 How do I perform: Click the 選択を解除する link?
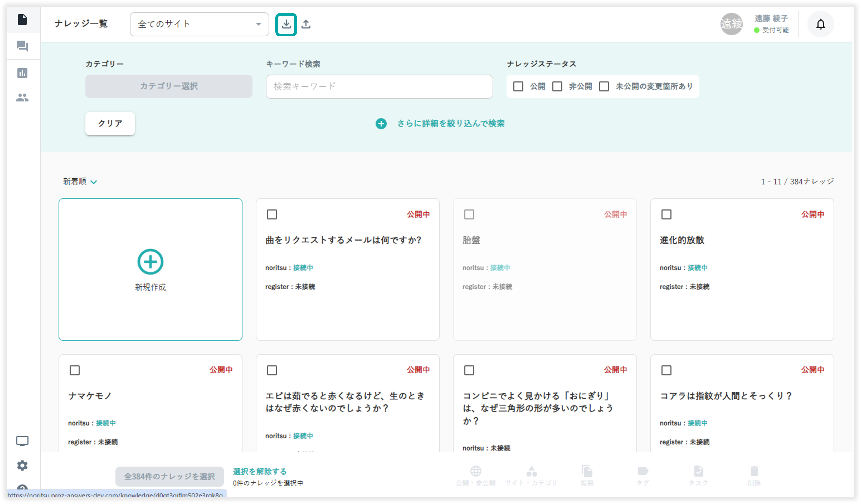tap(260, 471)
